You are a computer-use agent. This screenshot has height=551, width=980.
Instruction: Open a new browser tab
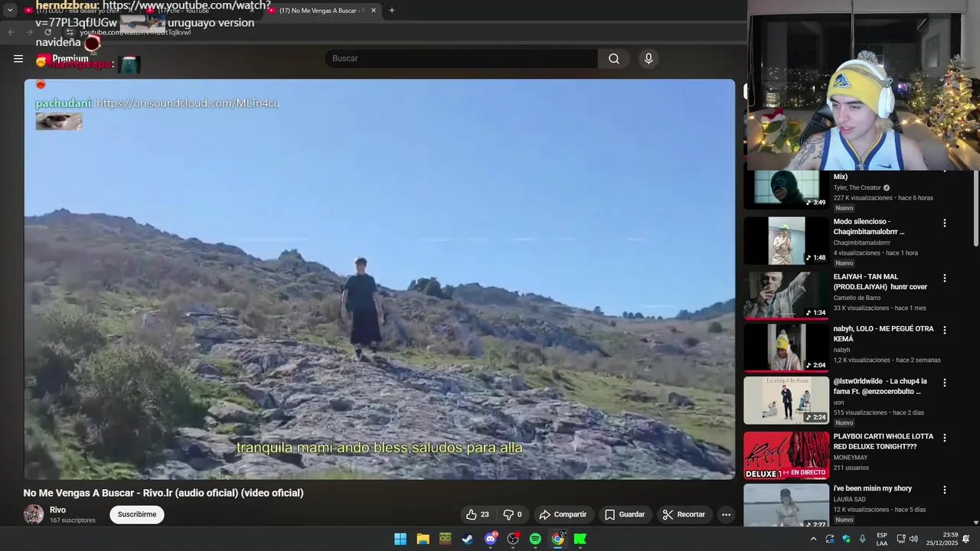click(x=392, y=11)
